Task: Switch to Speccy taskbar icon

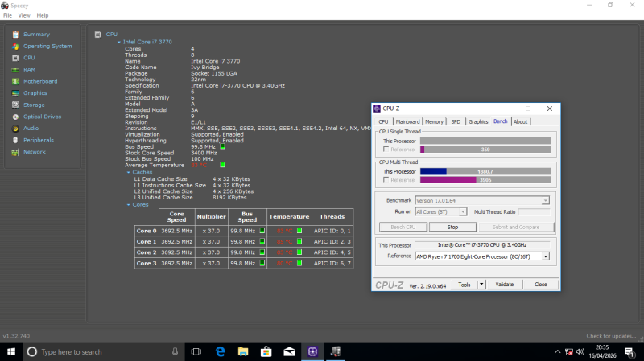Action: pos(336,351)
